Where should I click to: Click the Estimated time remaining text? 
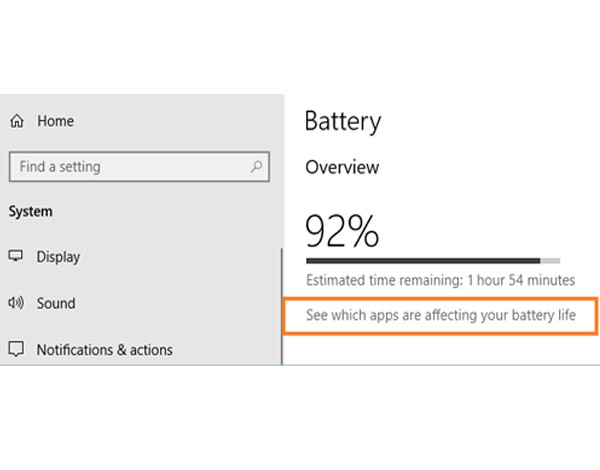tap(440, 280)
